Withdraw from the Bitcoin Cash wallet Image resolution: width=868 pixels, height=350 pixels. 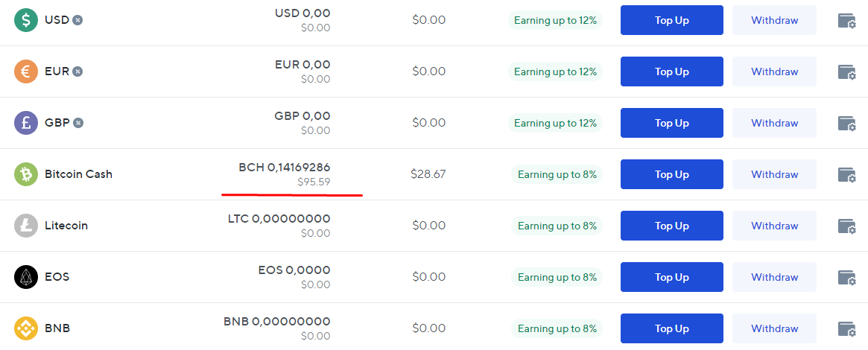[x=774, y=174]
